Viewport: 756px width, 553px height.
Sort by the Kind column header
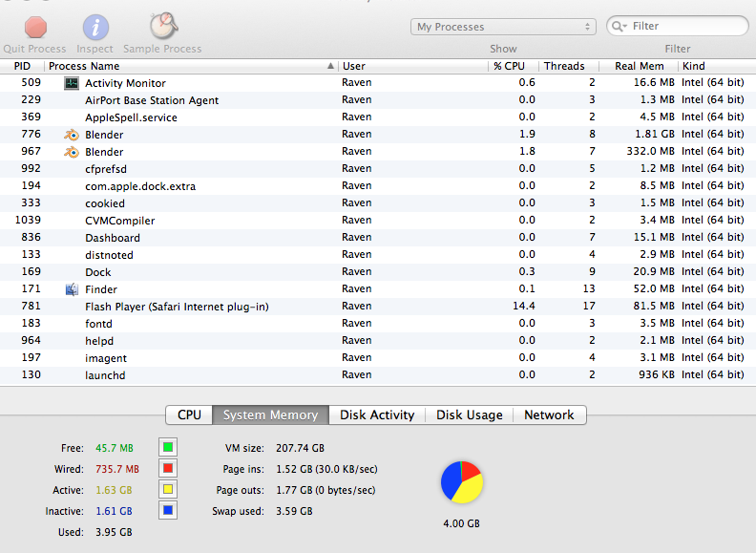tap(717, 66)
